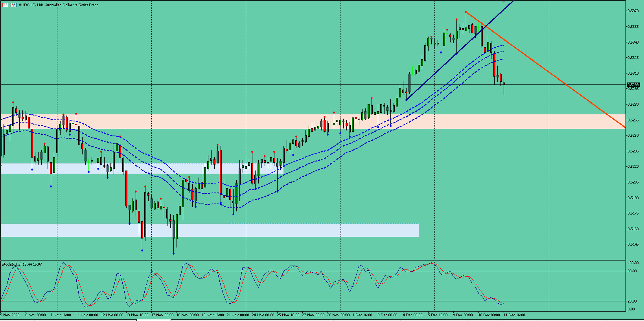Screen dimensions: 644x321
Task: Click the 5 Dec 16:00 time label
Action: pos(438,315)
